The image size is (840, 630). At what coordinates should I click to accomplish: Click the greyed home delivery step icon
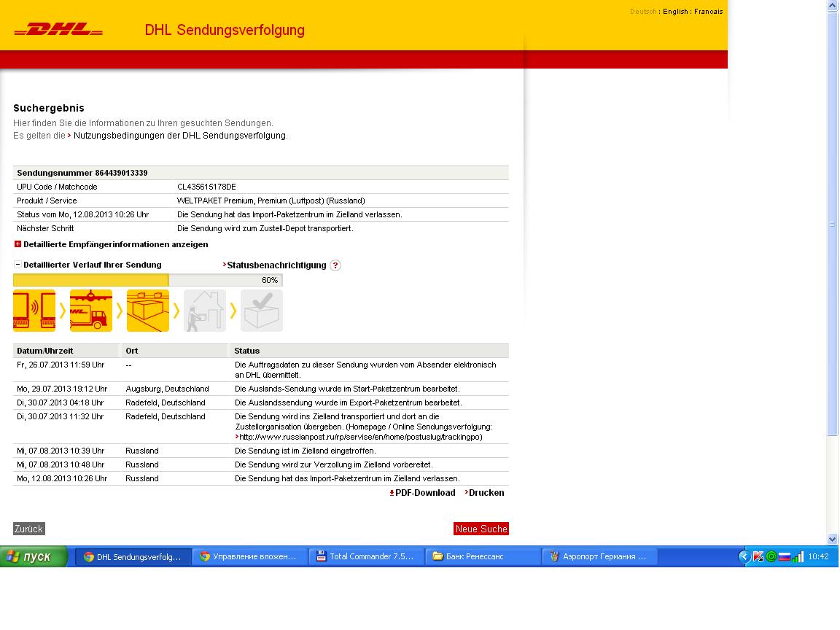click(205, 311)
